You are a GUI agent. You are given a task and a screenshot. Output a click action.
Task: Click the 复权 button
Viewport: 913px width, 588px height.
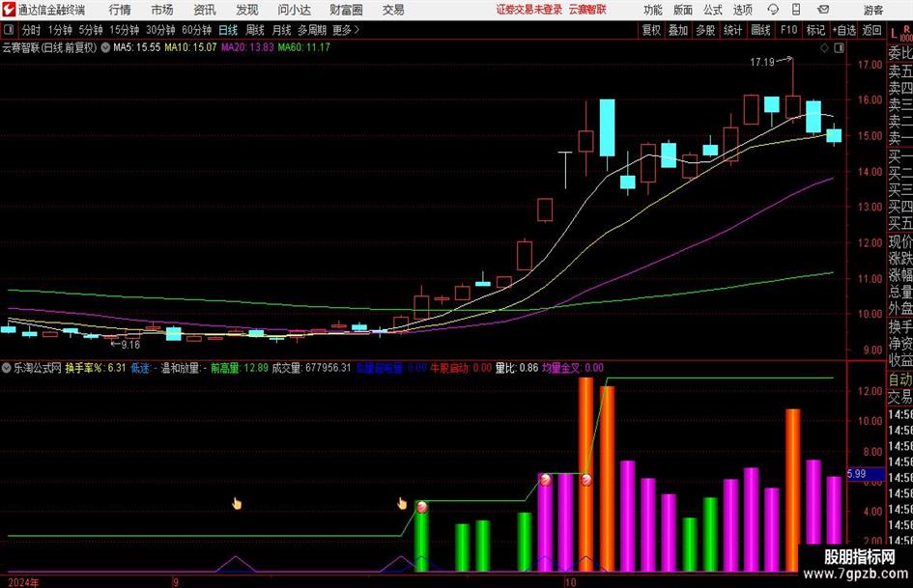point(651,30)
